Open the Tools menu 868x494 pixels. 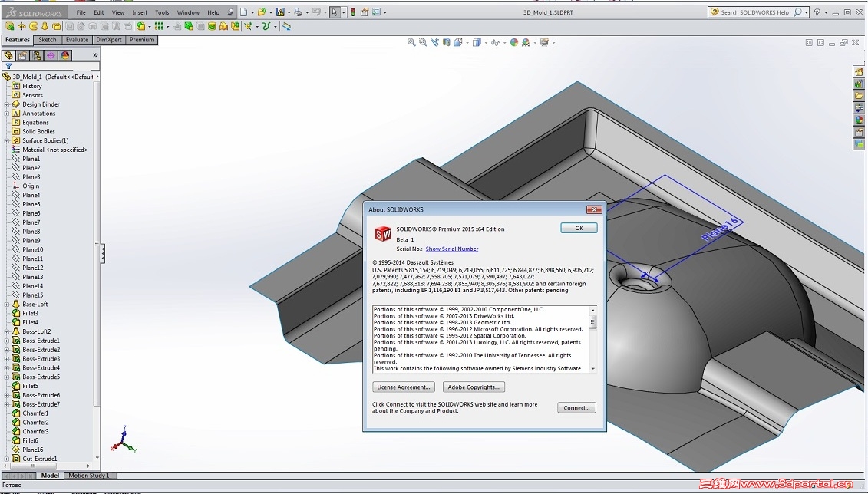(162, 12)
